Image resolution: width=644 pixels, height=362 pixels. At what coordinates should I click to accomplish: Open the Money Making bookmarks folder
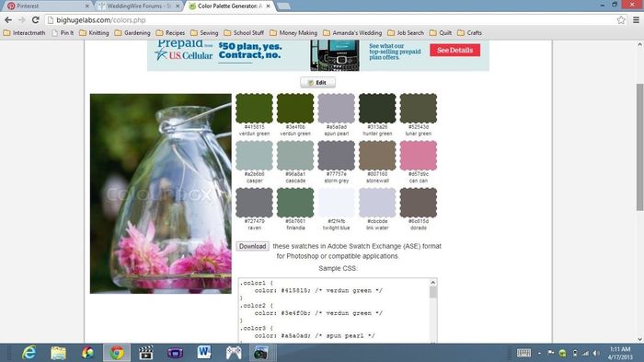coord(293,33)
